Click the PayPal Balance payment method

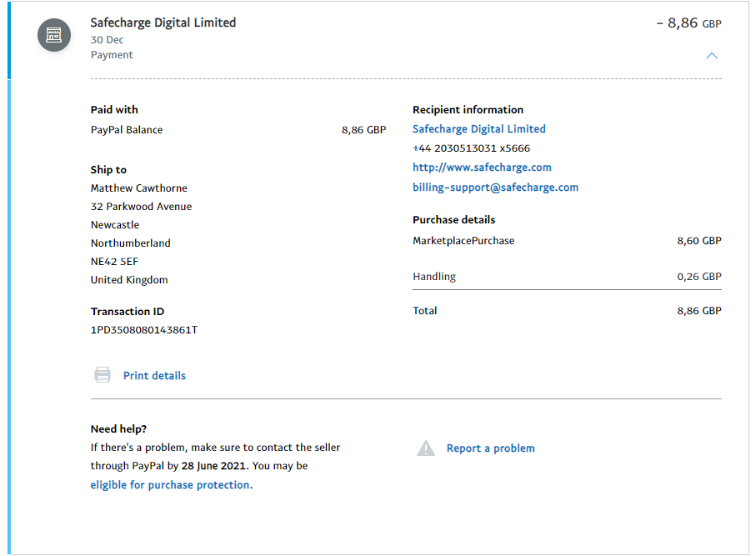point(127,130)
